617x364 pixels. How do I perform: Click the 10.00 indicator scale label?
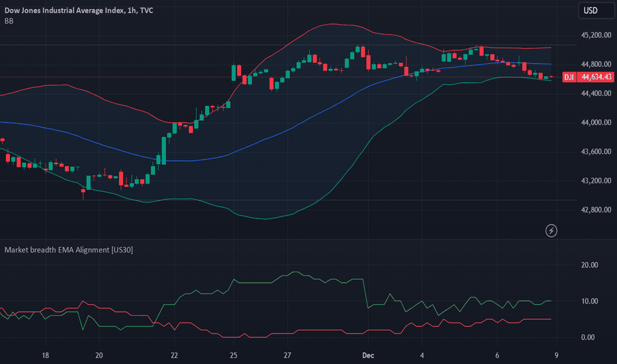(x=589, y=301)
